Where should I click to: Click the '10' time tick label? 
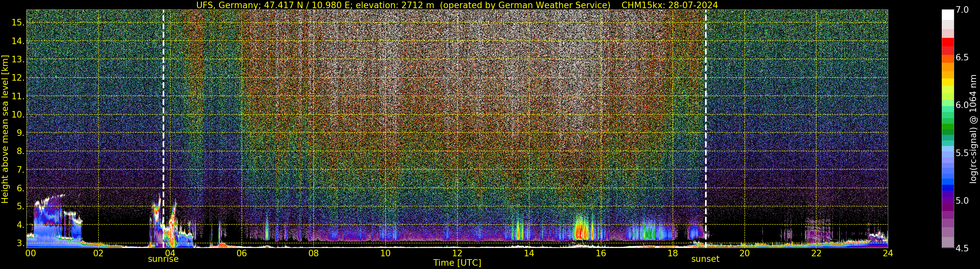point(385,253)
